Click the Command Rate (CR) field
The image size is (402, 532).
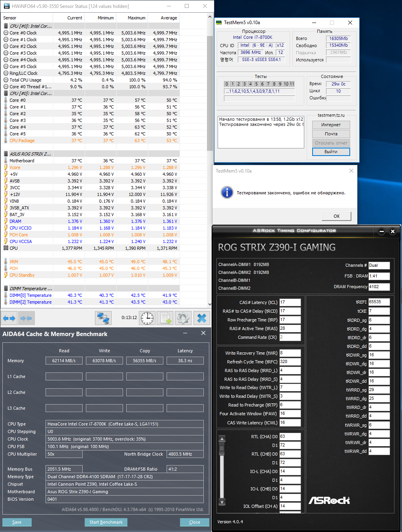290,337
